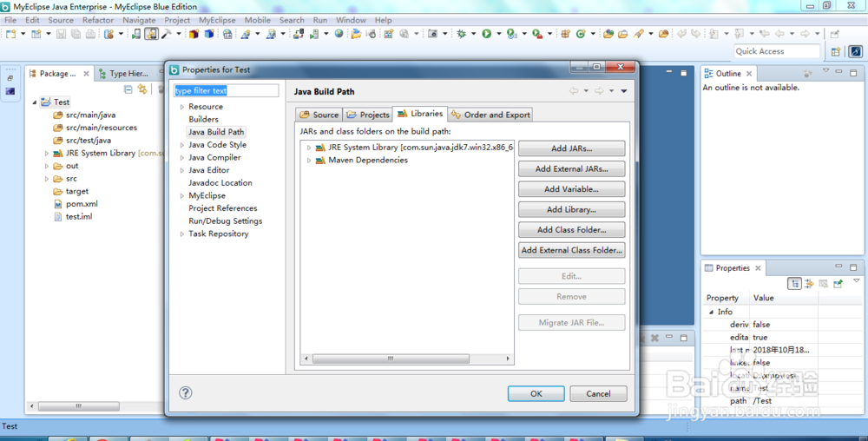
Task: Collapse the Test project in Package Explorer
Action: [x=35, y=102]
